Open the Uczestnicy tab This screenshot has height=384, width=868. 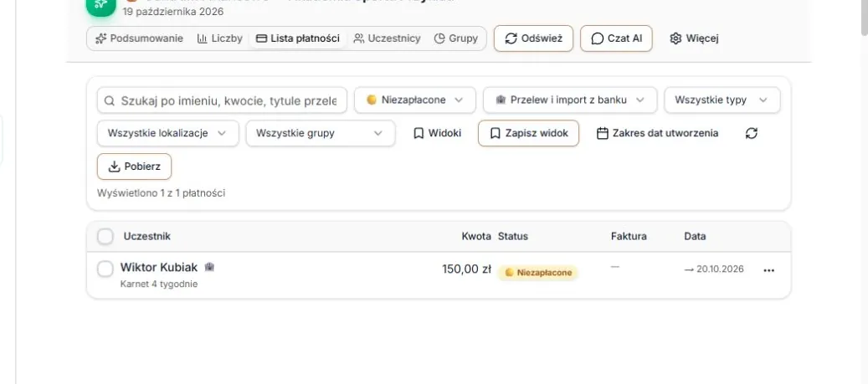(387, 38)
